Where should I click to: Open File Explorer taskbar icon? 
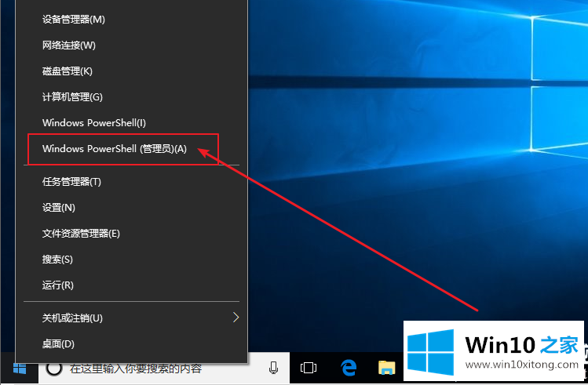[x=386, y=368]
